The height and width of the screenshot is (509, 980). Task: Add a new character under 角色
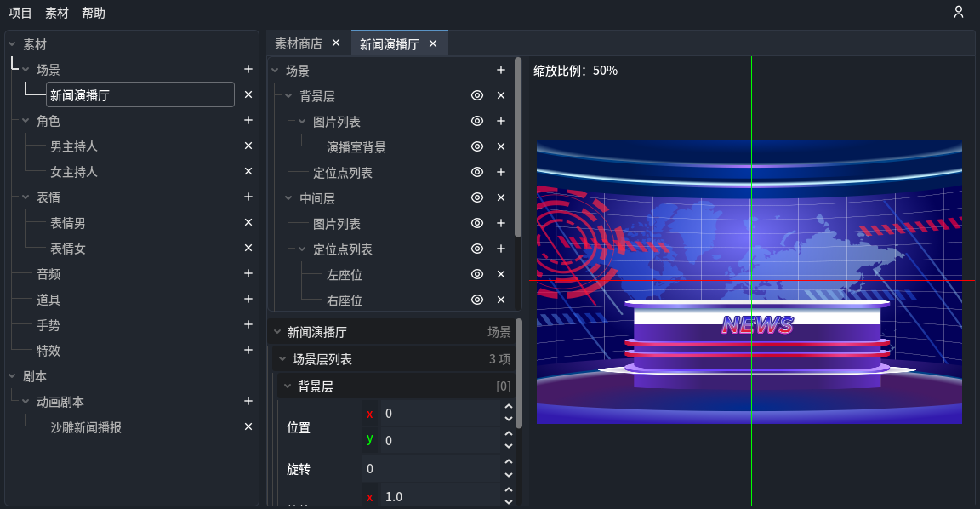pyautogui.click(x=248, y=120)
